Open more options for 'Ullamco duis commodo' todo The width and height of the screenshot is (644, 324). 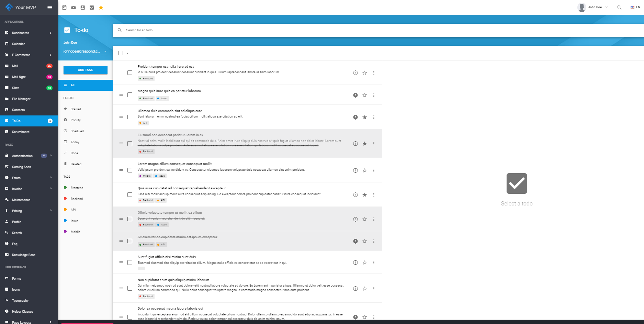pyautogui.click(x=374, y=117)
